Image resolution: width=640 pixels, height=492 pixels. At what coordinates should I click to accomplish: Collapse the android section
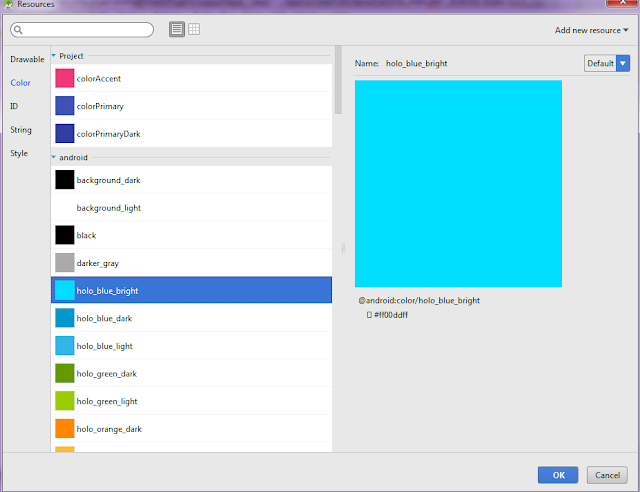pyautogui.click(x=53, y=157)
